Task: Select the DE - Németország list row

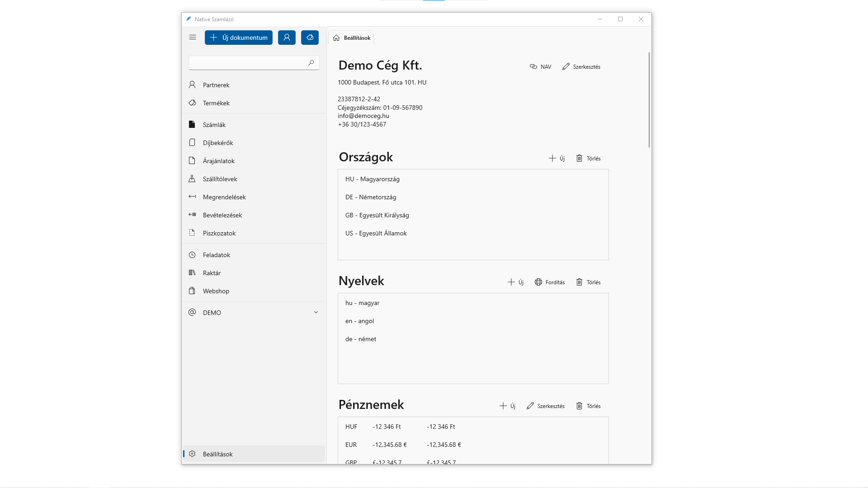Action: coord(371,197)
